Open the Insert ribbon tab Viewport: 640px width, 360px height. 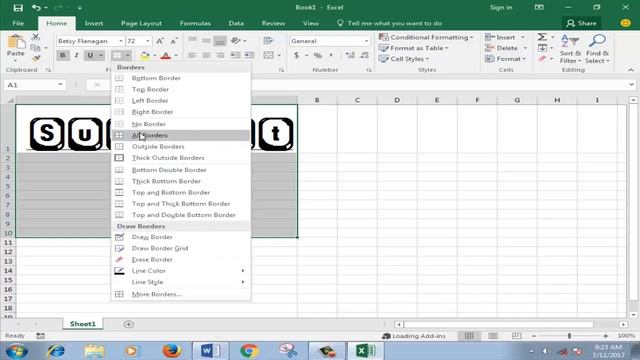coord(94,23)
